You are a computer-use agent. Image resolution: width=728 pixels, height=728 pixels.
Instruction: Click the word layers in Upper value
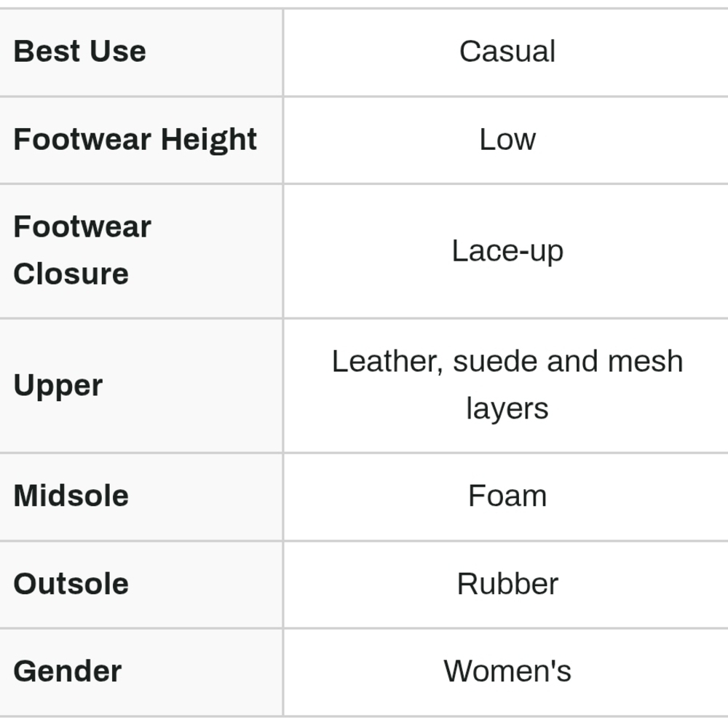pos(507,408)
